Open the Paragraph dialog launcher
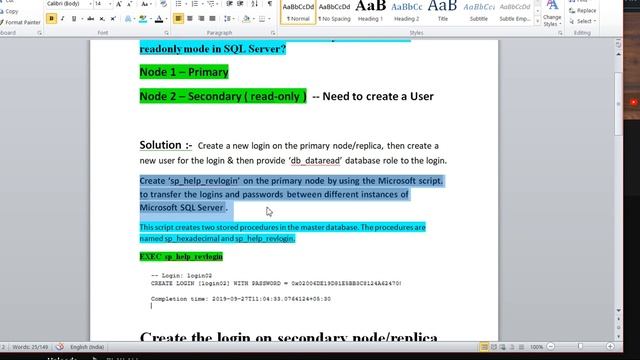 273,33
